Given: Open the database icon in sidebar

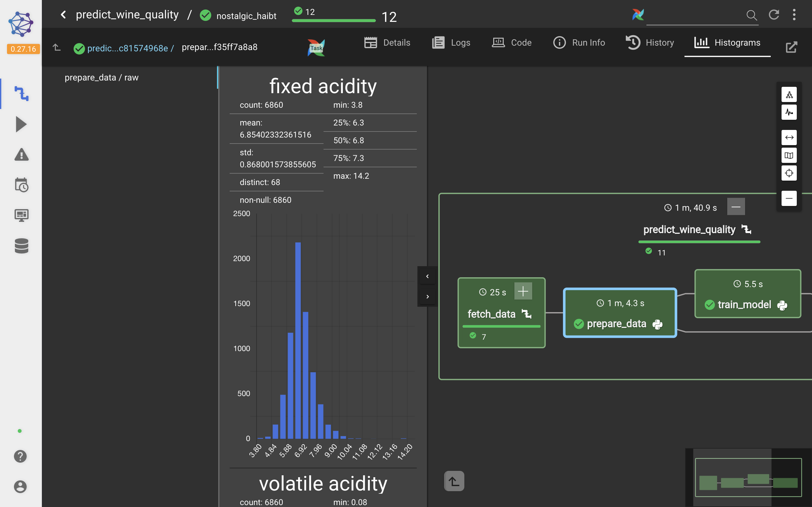Looking at the screenshot, I should point(21,246).
